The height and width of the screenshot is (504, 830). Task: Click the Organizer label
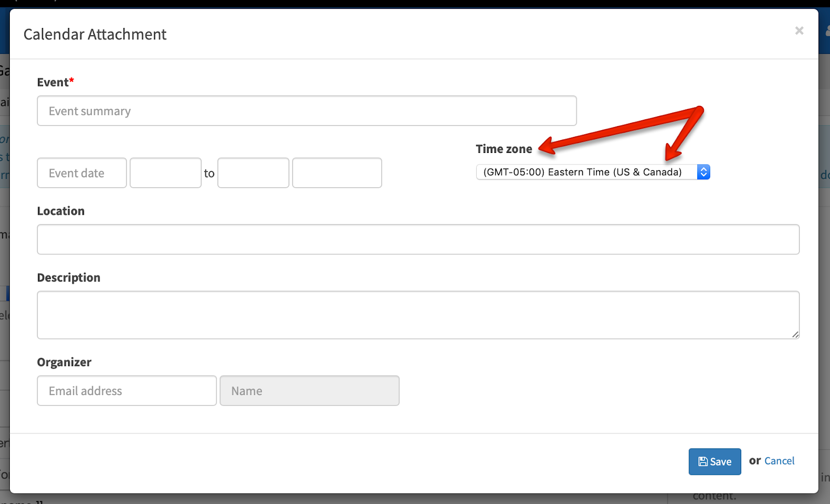coord(64,362)
